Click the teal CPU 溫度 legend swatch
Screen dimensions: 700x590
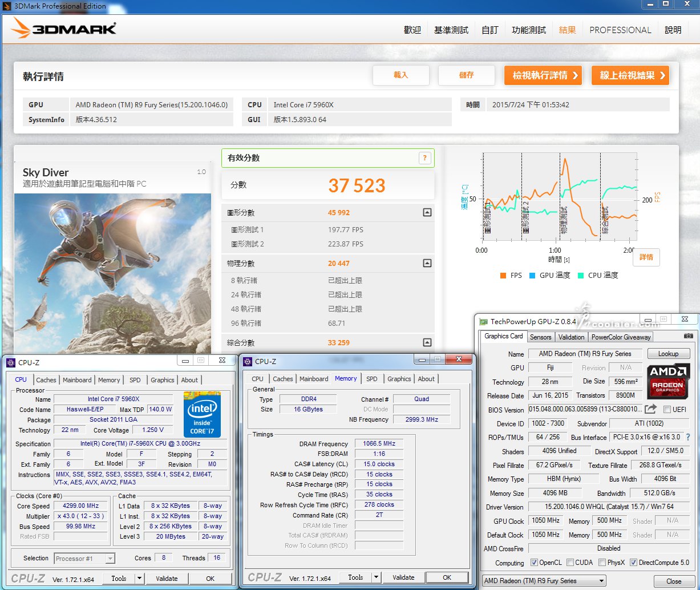[581, 276]
